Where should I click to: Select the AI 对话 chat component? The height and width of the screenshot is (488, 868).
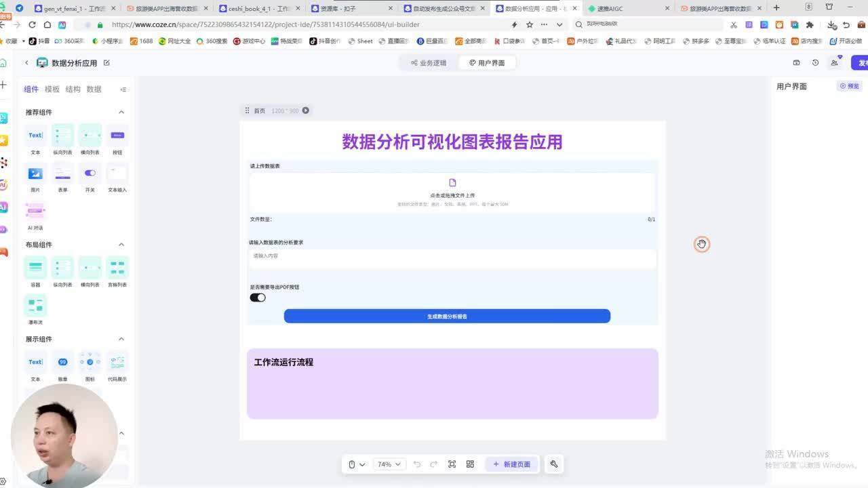pyautogui.click(x=35, y=211)
